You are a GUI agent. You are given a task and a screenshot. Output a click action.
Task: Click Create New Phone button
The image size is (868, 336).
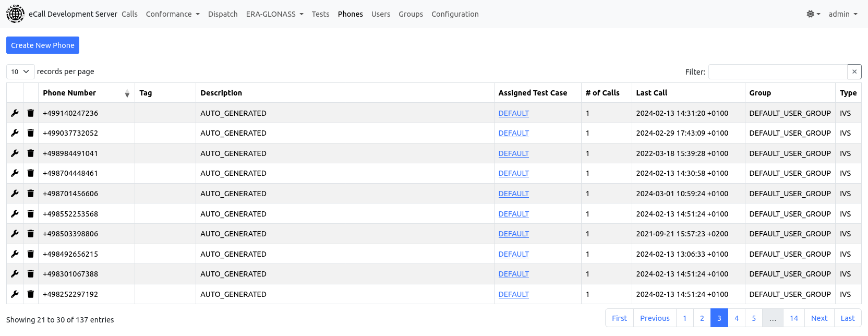pos(43,45)
